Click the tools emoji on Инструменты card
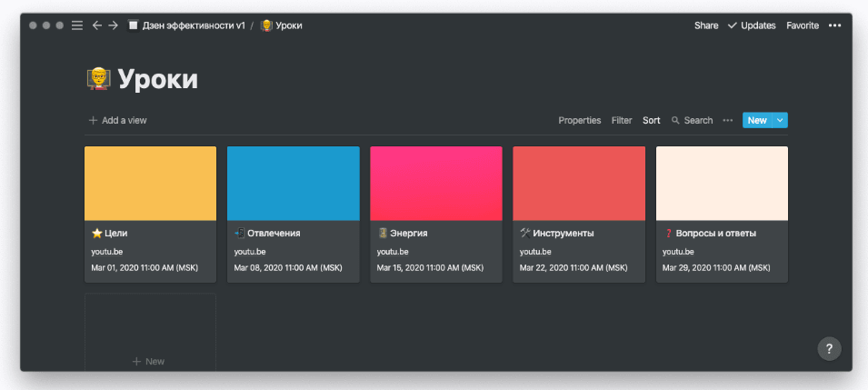This screenshot has width=868, height=390. tap(524, 234)
